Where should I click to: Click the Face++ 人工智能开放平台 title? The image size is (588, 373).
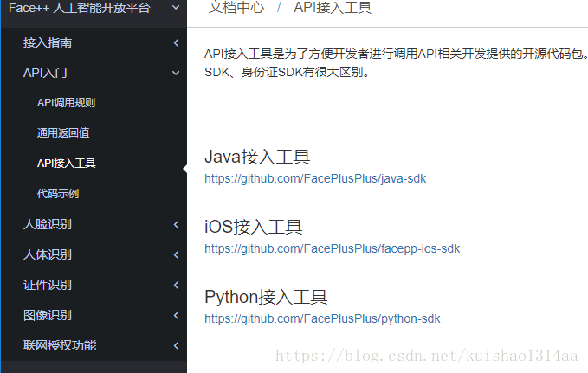tap(80, 8)
